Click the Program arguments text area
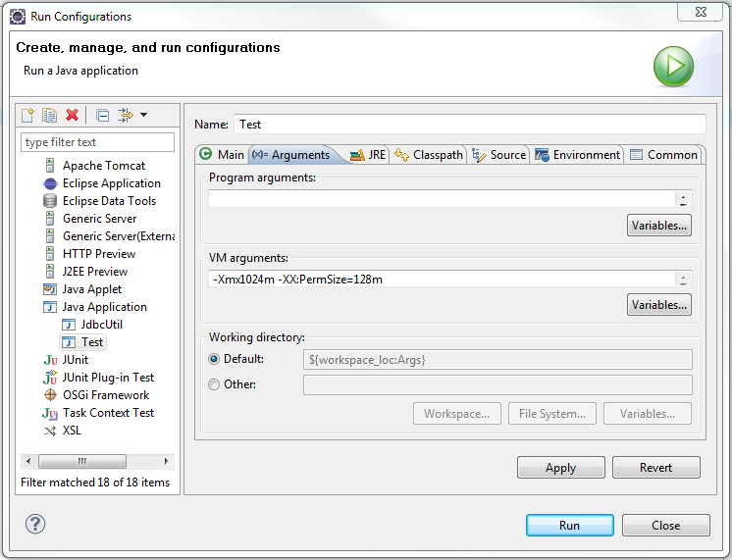Viewport: 732px width, 560px height. click(442, 199)
